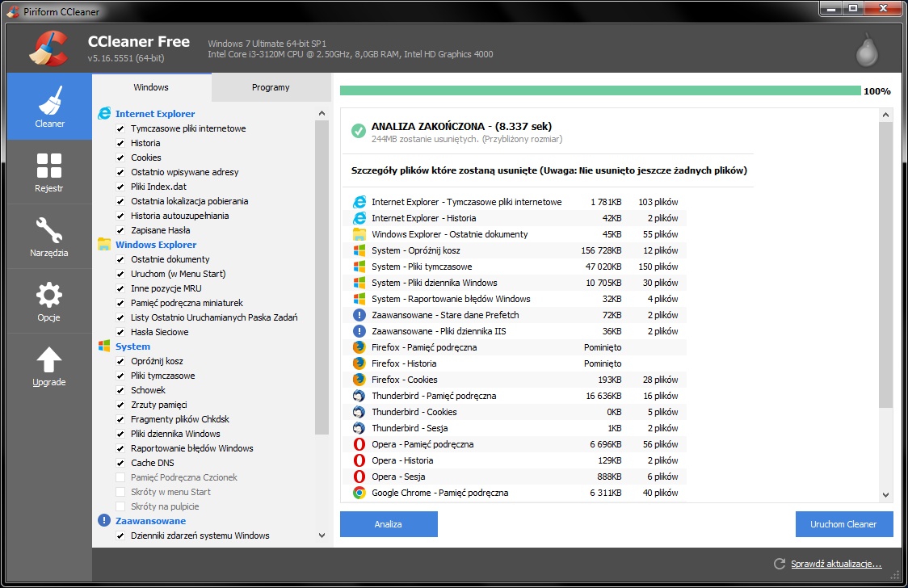Open the Narzędzia wrench section
Image resolution: width=908 pixels, height=588 pixels.
point(49,237)
